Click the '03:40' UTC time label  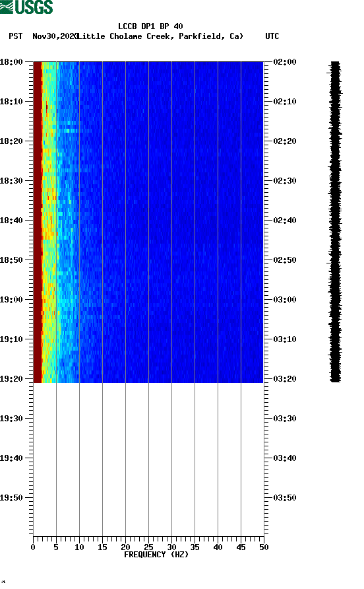(285, 458)
